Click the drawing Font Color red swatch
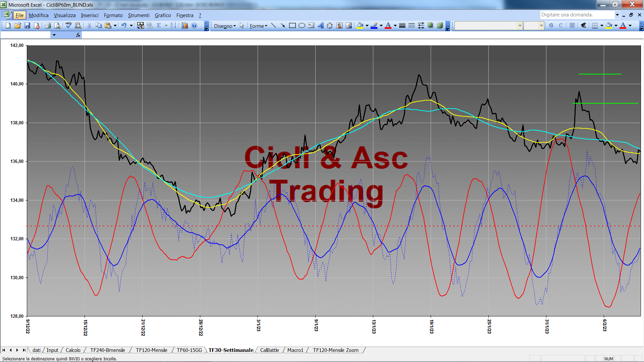The image size is (644, 362). [x=388, y=25]
